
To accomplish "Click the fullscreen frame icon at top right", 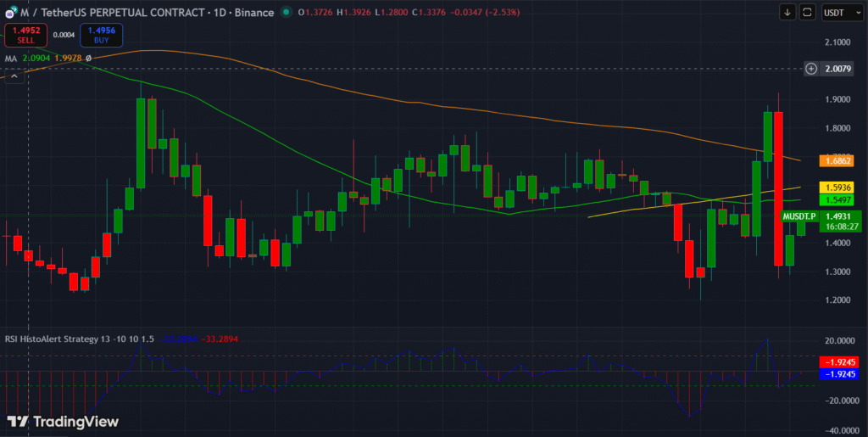I will [807, 13].
